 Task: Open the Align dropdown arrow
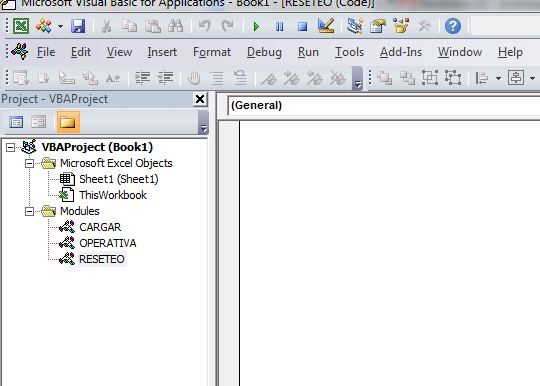(498, 79)
